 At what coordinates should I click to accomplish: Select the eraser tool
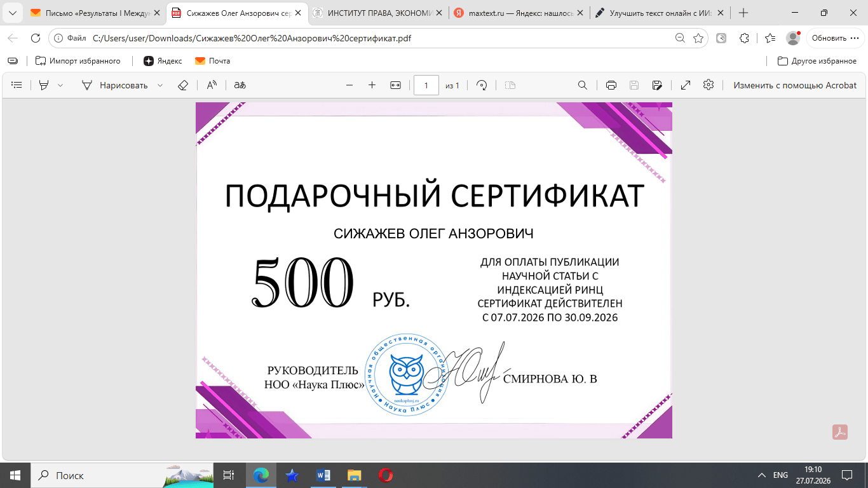pyautogui.click(x=183, y=85)
